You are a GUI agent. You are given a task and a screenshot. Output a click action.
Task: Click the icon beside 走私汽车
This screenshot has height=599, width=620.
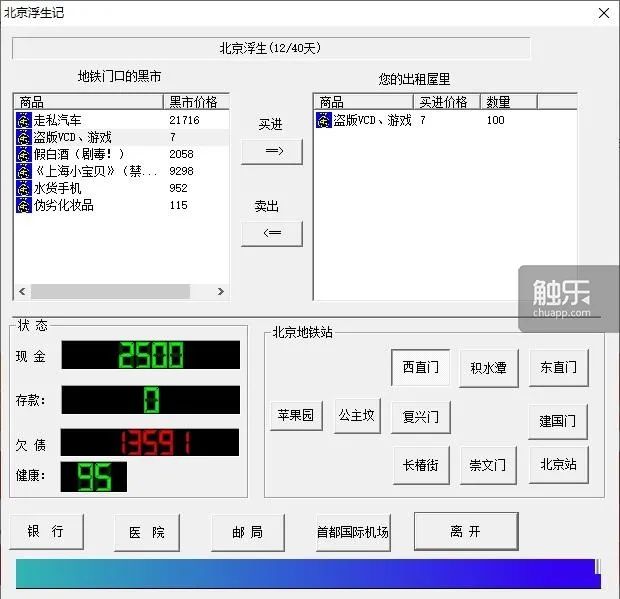pos(24,120)
